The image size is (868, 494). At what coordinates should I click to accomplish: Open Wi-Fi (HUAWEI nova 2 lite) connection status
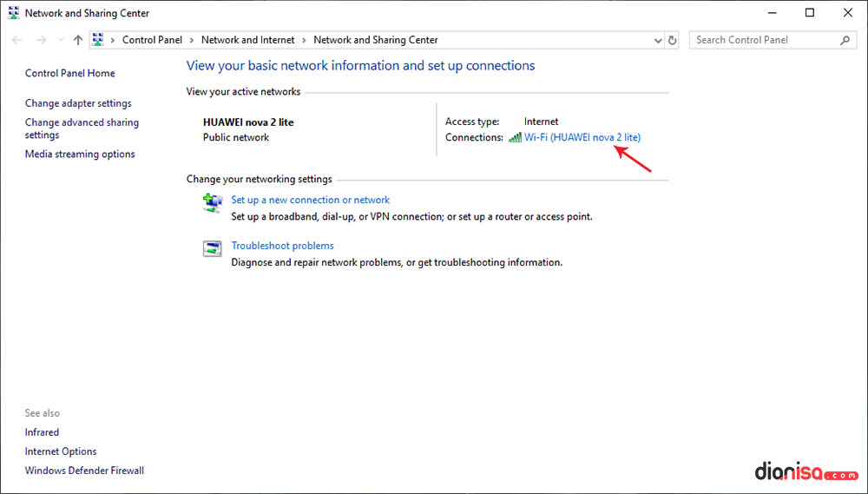582,137
